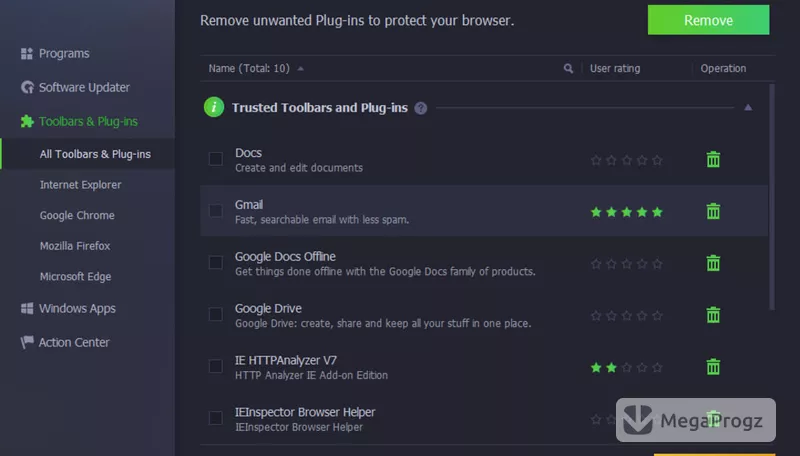The image size is (800, 456).
Task: Select IEInspector Browser Helper name
Action: pos(305,412)
